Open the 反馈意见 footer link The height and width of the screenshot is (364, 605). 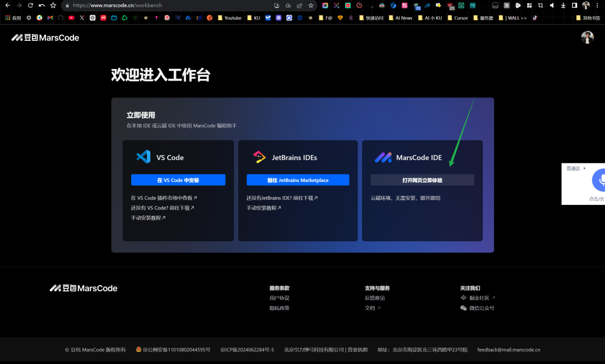[375, 298]
